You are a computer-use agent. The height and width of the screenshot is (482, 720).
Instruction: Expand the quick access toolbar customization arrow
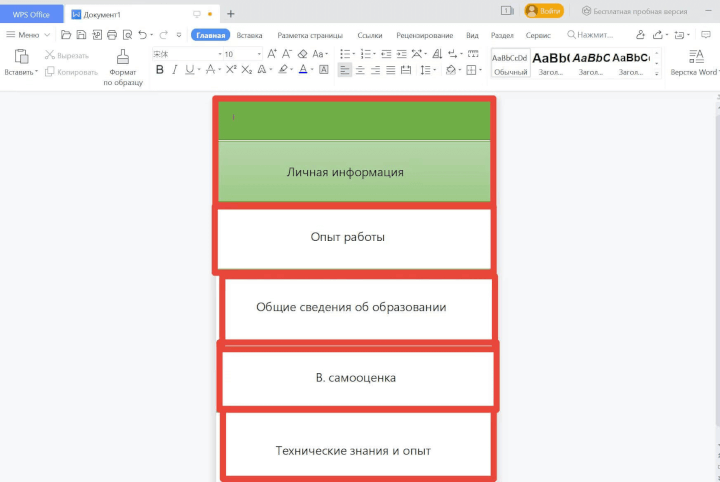click(179, 35)
